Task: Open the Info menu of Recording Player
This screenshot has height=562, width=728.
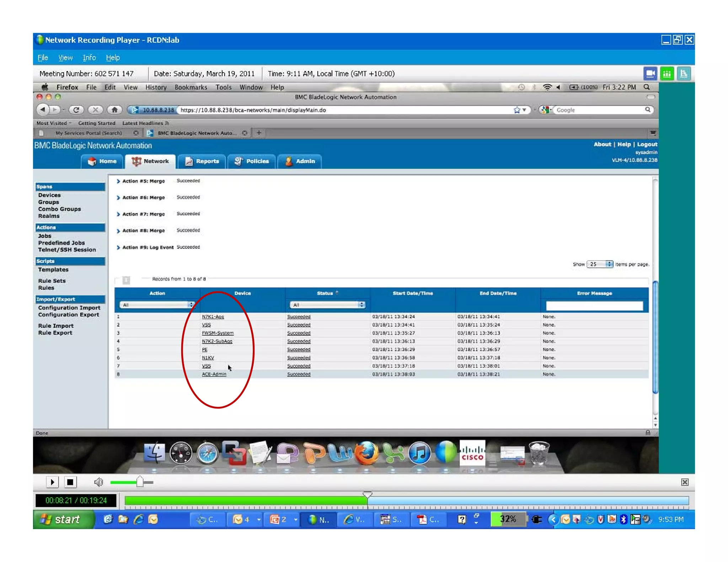Action: click(x=89, y=58)
